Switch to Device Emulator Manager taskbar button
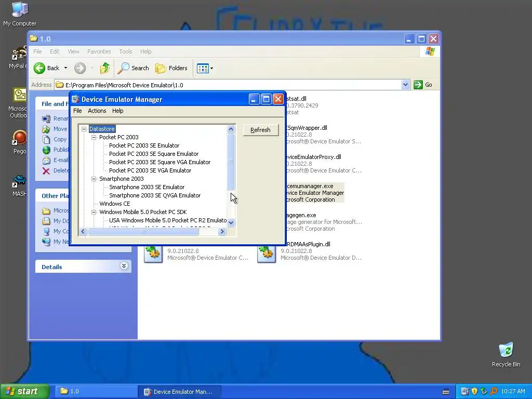 [180, 392]
